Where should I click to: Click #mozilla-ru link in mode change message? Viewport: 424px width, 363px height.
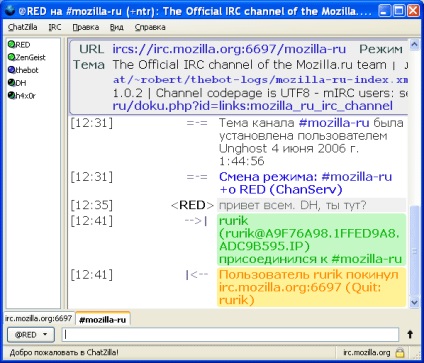[357, 177]
